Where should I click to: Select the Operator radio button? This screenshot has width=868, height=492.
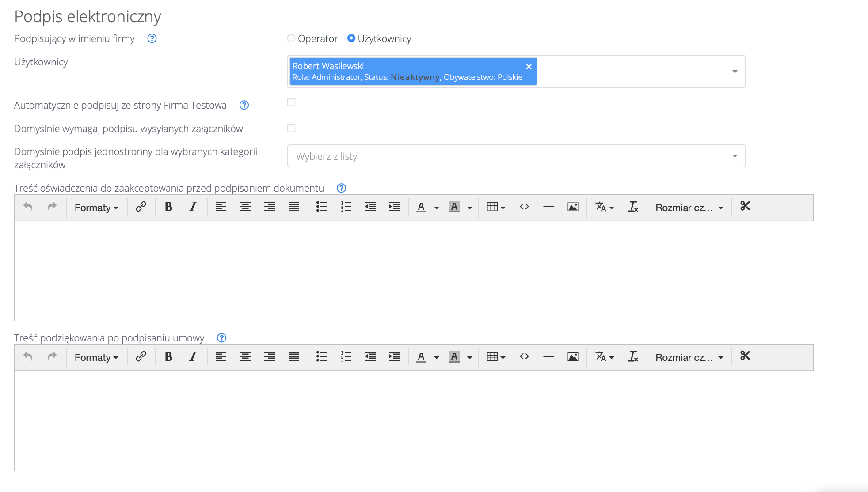point(291,38)
